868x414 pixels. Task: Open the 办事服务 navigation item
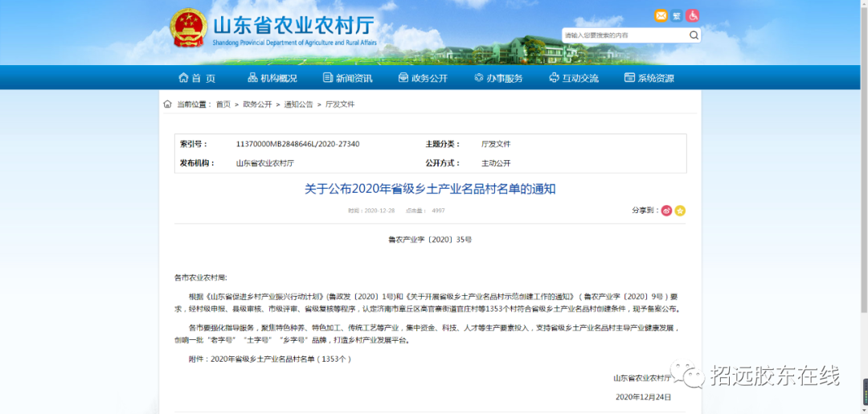click(x=498, y=78)
